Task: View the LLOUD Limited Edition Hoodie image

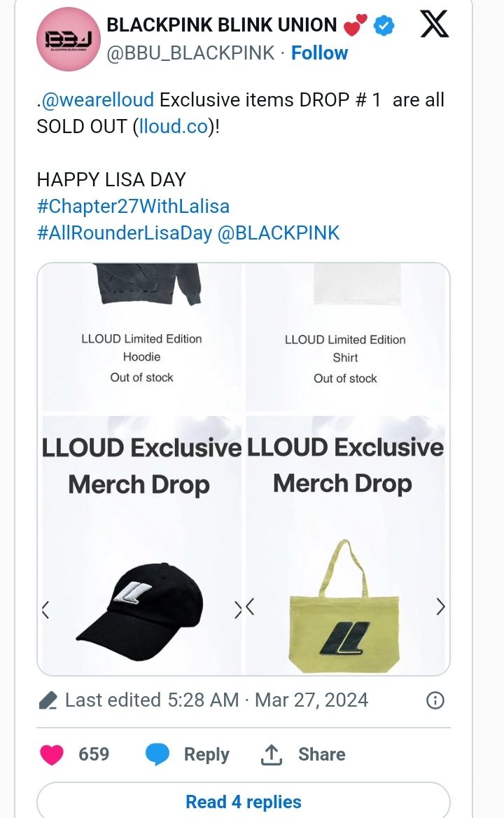Action: point(142,337)
